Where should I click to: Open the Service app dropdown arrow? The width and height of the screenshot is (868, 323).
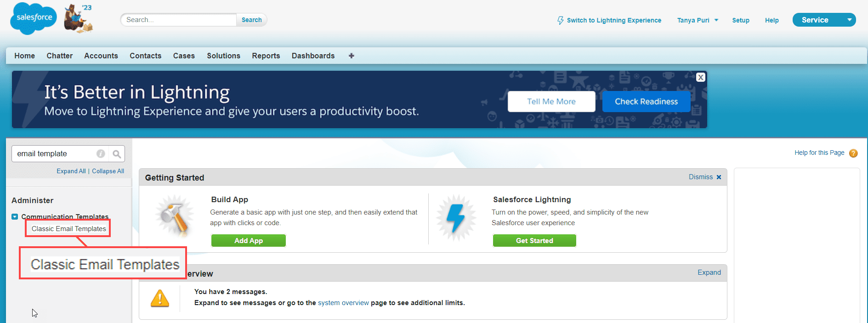click(850, 20)
